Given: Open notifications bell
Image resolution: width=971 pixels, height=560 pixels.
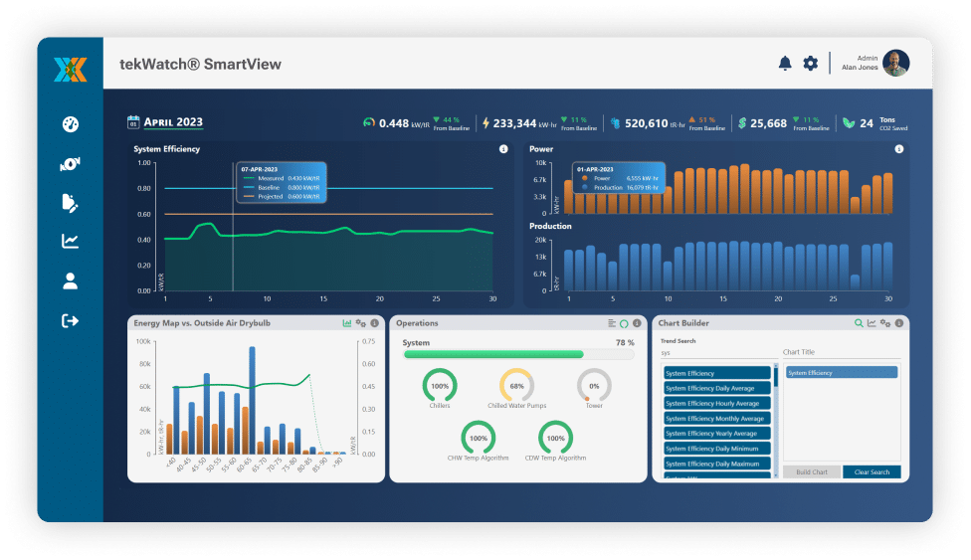Looking at the screenshot, I should tap(785, 64).
